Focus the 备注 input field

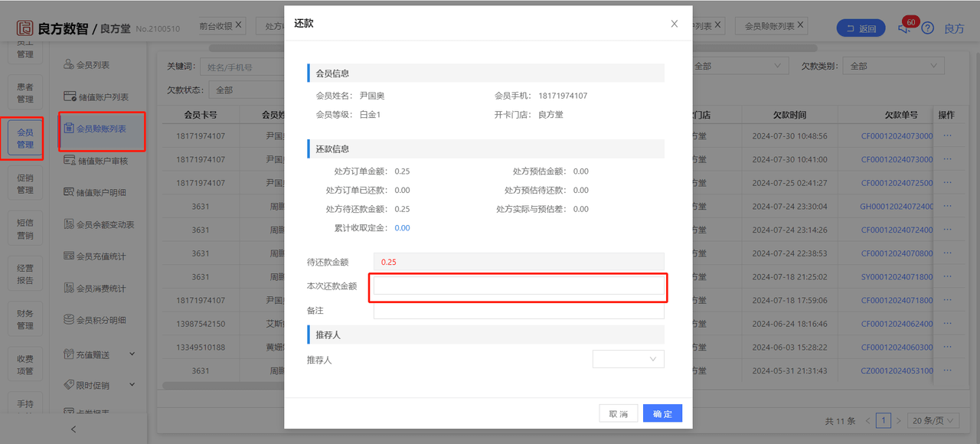tap(518, 310)
